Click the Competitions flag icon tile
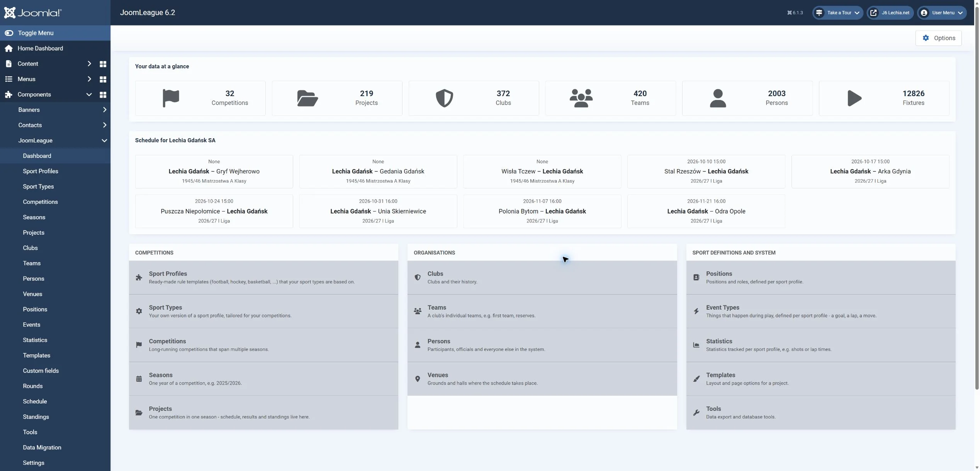 click(171, 98)
